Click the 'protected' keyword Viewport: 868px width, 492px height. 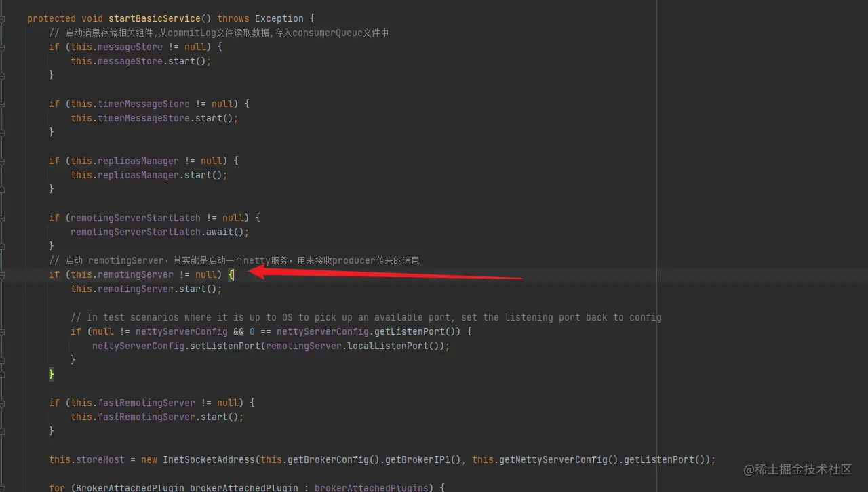tap(52, 18)
